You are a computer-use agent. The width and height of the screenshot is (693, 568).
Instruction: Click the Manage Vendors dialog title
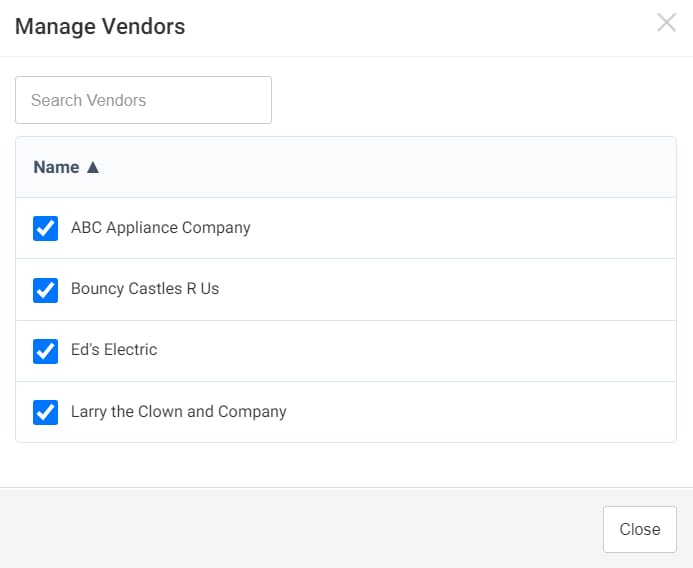100,26
